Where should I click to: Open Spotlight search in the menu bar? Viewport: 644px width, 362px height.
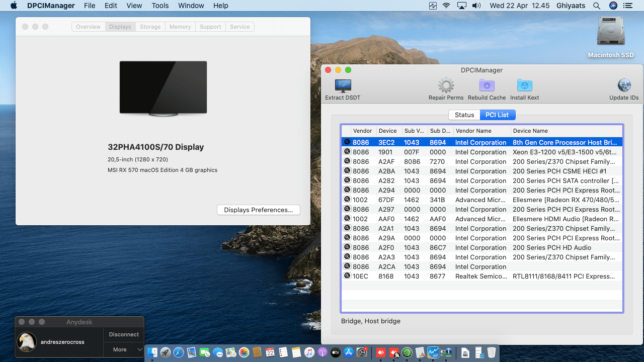pyautogui.click(x=597, y=6)
